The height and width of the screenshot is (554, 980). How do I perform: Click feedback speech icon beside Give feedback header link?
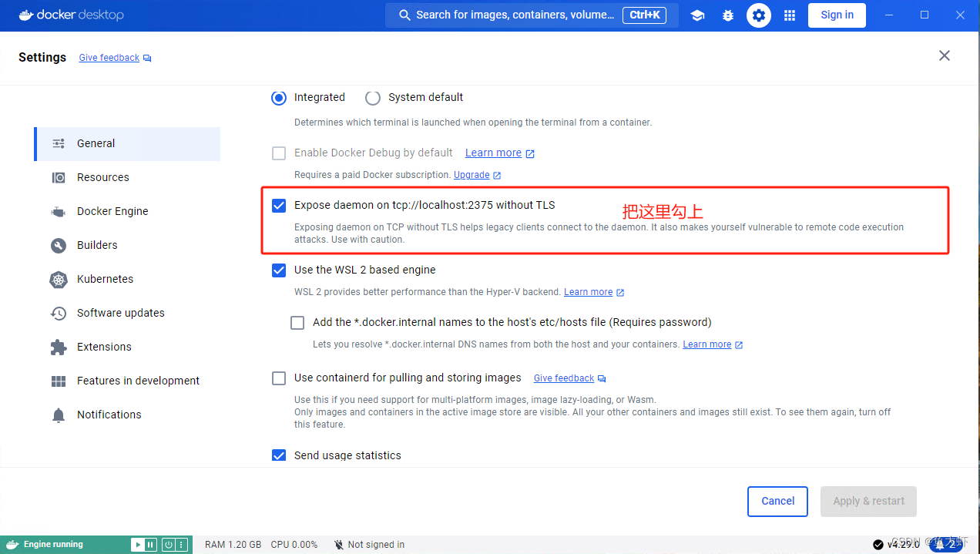click(147, 59)
